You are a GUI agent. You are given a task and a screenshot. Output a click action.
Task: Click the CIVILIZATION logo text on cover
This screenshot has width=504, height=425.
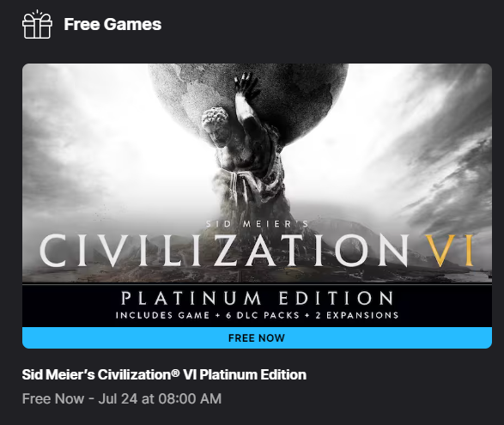(224, 250)
